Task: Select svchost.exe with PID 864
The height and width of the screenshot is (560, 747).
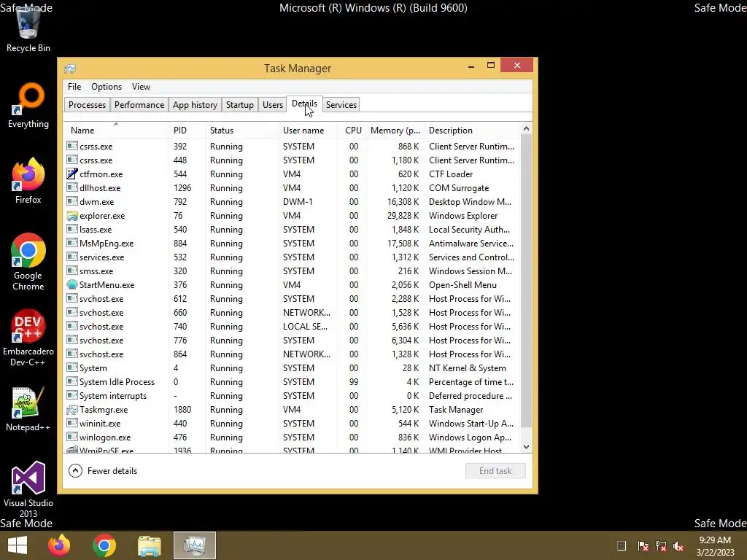Action: click(292, 354)
